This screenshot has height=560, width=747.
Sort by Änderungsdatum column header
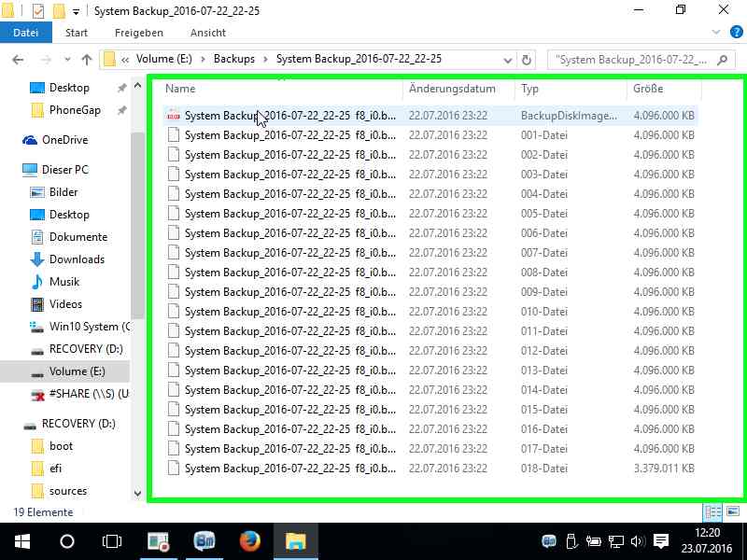(452, 89)
